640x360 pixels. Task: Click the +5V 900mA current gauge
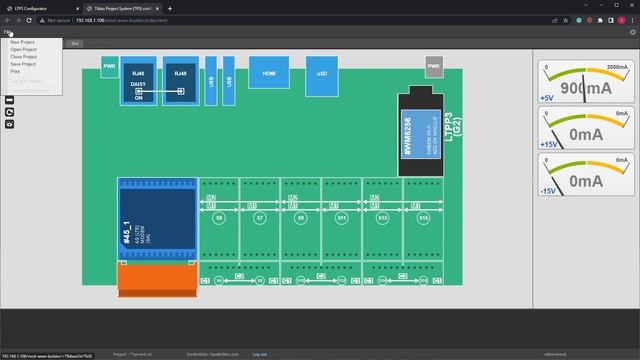[x=586, y=81]
